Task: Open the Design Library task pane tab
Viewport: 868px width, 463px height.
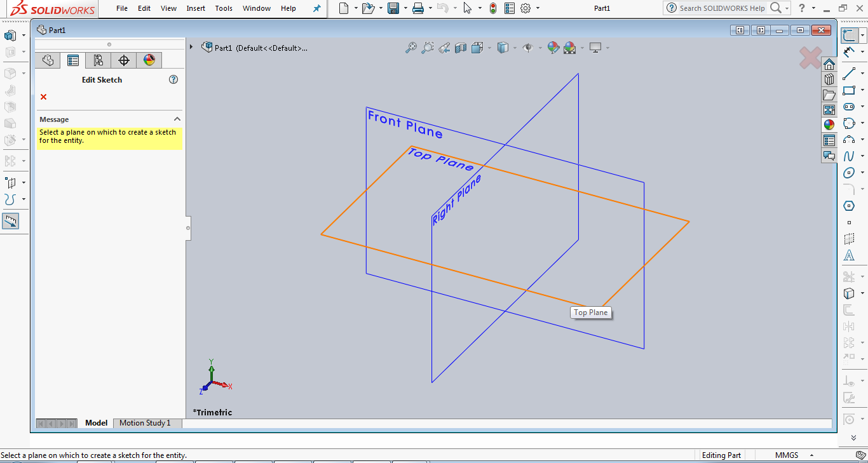Action: click(829, 79)
